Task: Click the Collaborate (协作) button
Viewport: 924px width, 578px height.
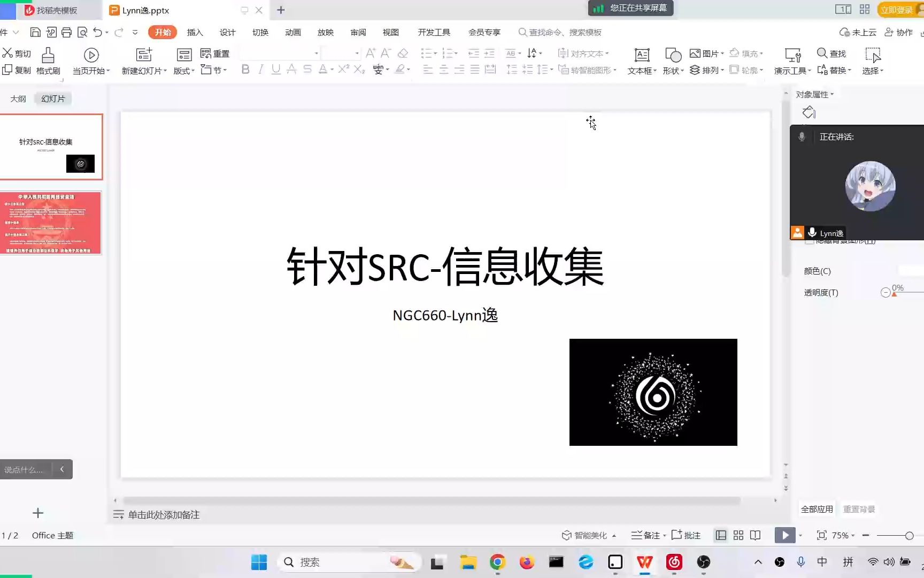Action: 899,32
